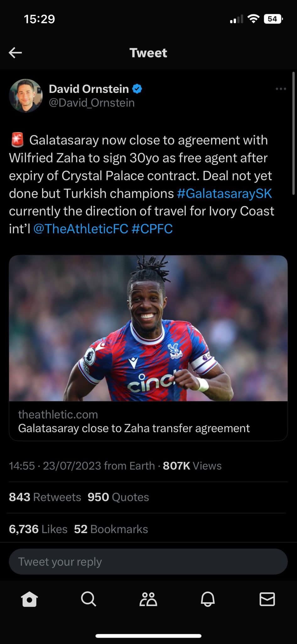Viewport: 297px width, 644px height.
Task: Open the Communities tab
Action: coord(148,599)
